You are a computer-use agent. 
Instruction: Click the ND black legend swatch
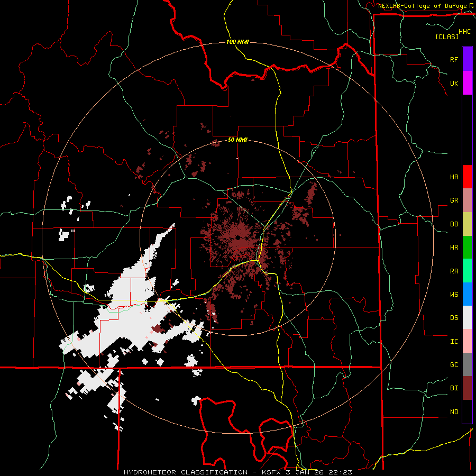(x=467, y=411)
